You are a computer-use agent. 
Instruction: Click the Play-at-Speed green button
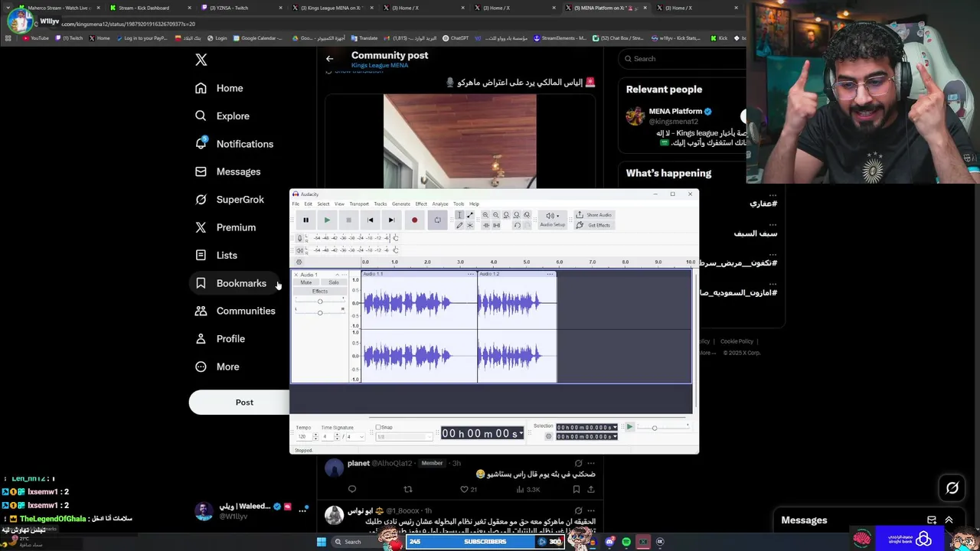point(629,427)
